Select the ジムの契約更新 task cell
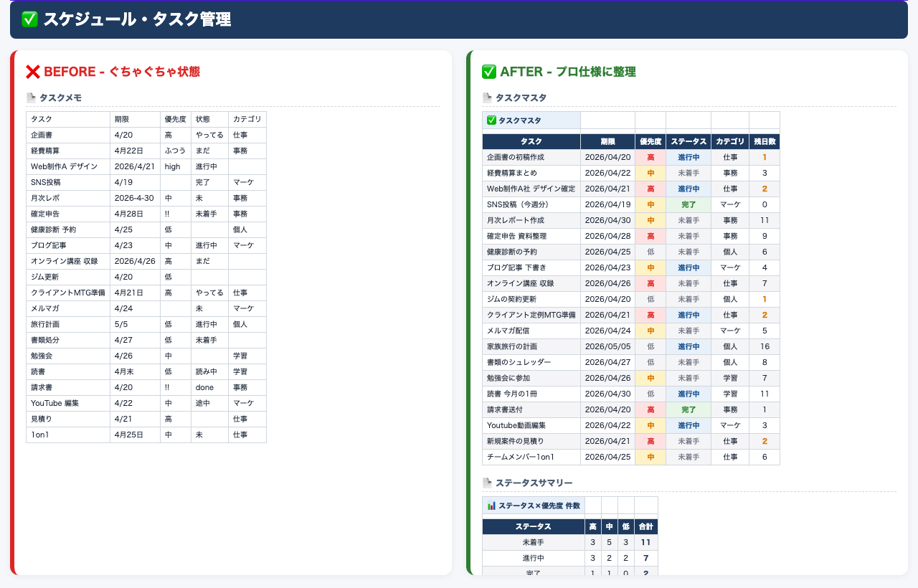This screenshot has height=588, width=918. click(531, 299)
